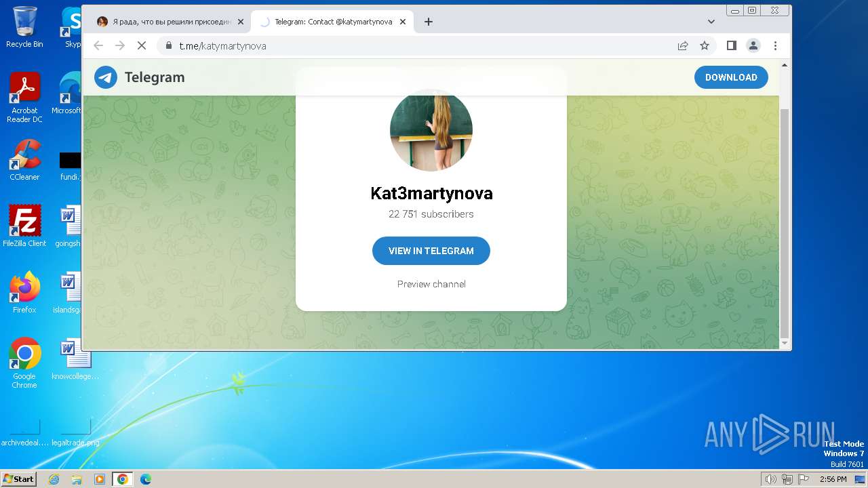868x488 pixels.
Task: Select the CCleaner desktop icon
Action: (24, 160)
